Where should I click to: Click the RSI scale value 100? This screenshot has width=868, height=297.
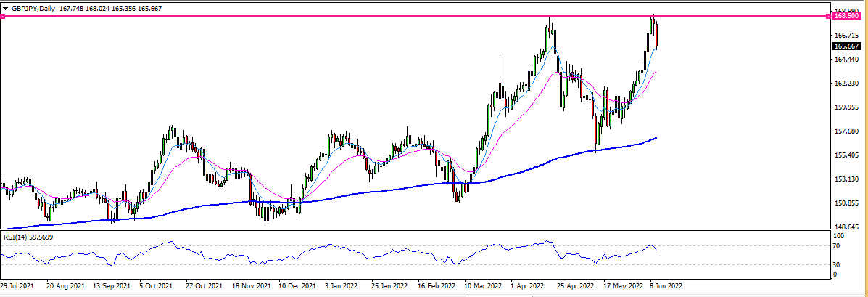(x=840, y=236)
